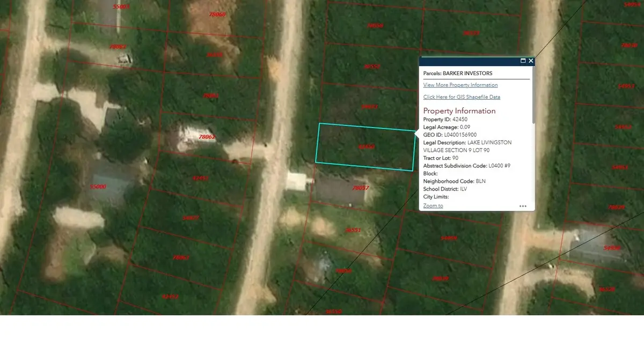
Task: Open the popup's three-dot options menu
Action: [523, 206]
